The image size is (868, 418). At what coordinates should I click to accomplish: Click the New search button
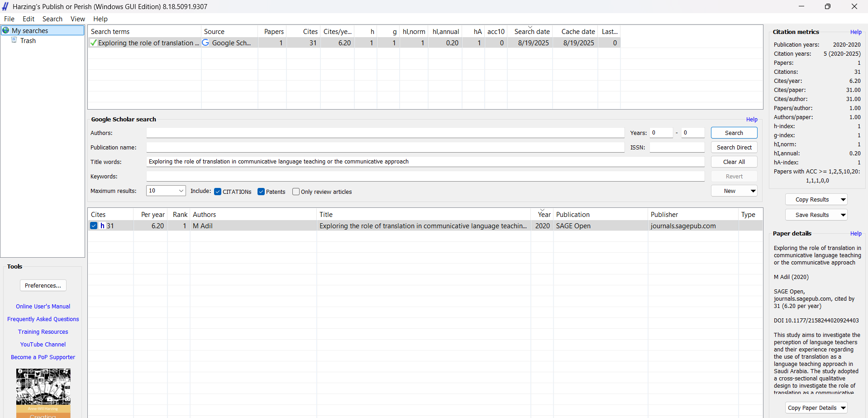coord(730,191)
